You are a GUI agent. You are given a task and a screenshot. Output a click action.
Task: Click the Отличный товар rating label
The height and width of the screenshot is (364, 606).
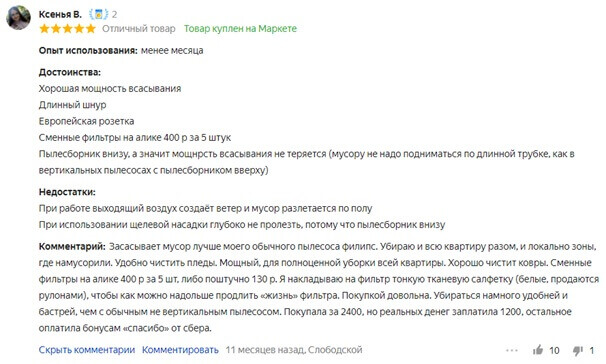(x=138, y=29)
